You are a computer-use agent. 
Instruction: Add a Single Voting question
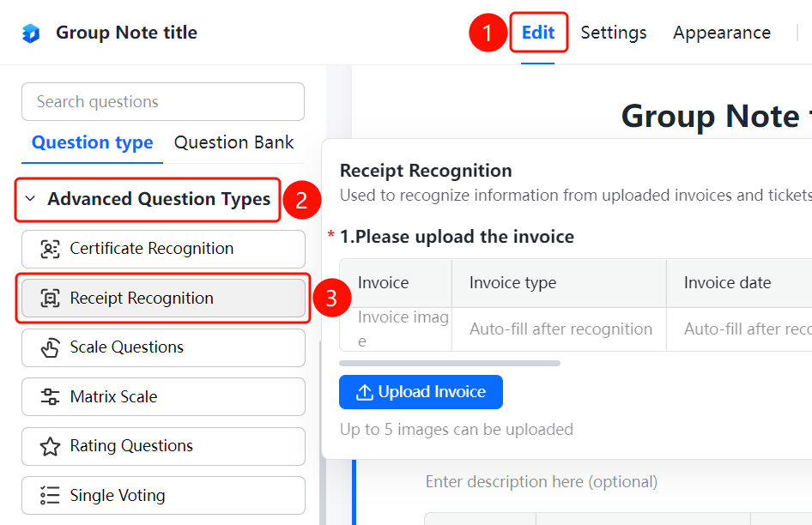pyautogui.click(x=163, y=496)
